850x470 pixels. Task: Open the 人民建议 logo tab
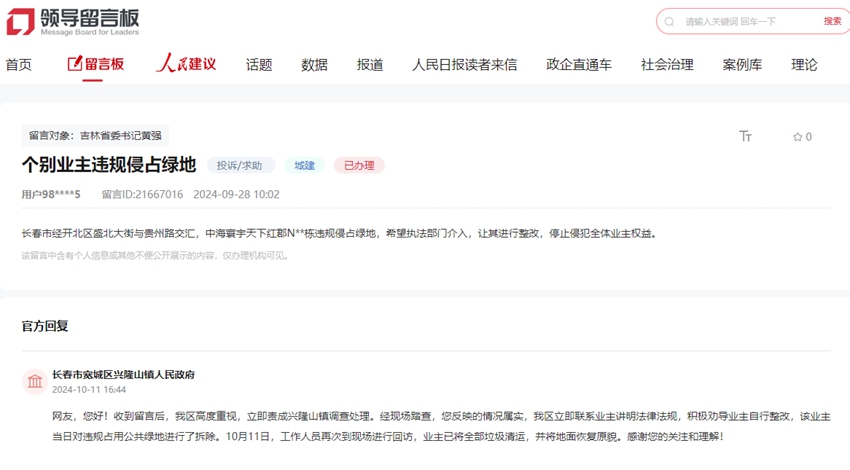pos(186,64)
